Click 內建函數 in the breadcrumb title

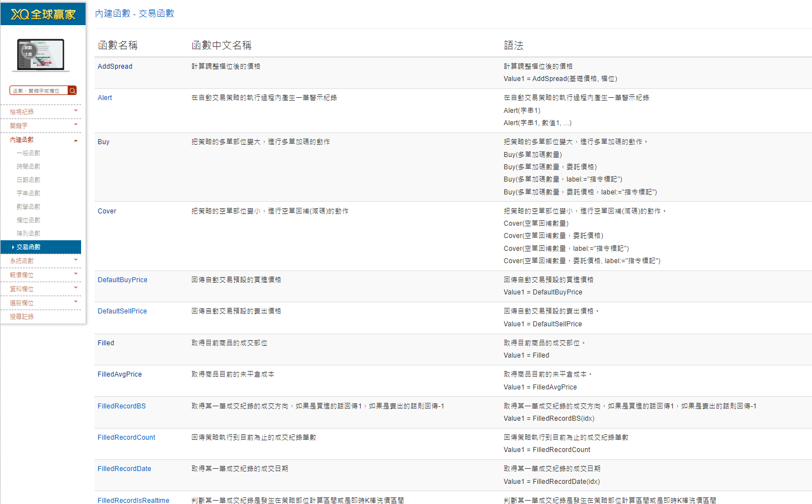coord(112,13)
